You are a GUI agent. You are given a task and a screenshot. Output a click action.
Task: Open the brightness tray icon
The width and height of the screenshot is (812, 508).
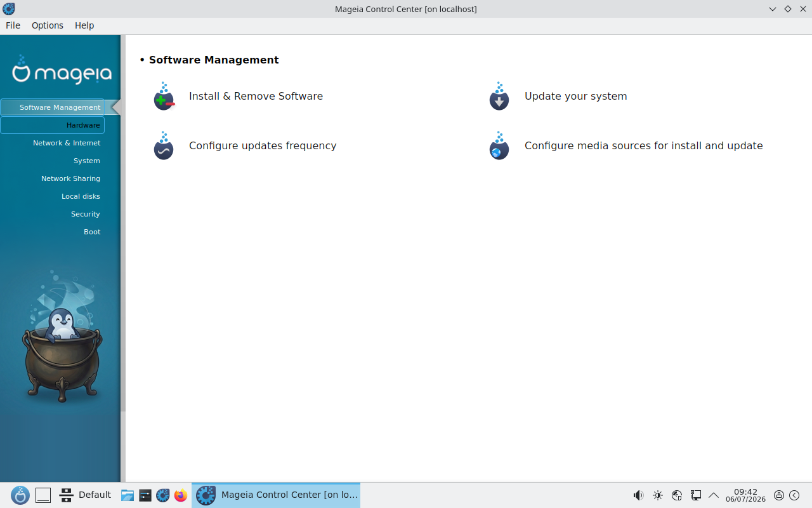point(658,495)
